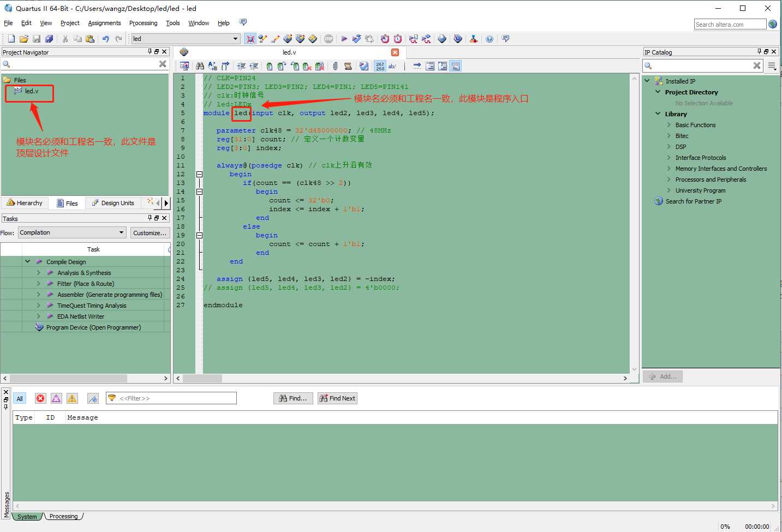This screenshot has width=782, height=532.
Task: Toggle critical warning messages filter
Action: pyautogui.click(x=56, y=398)
